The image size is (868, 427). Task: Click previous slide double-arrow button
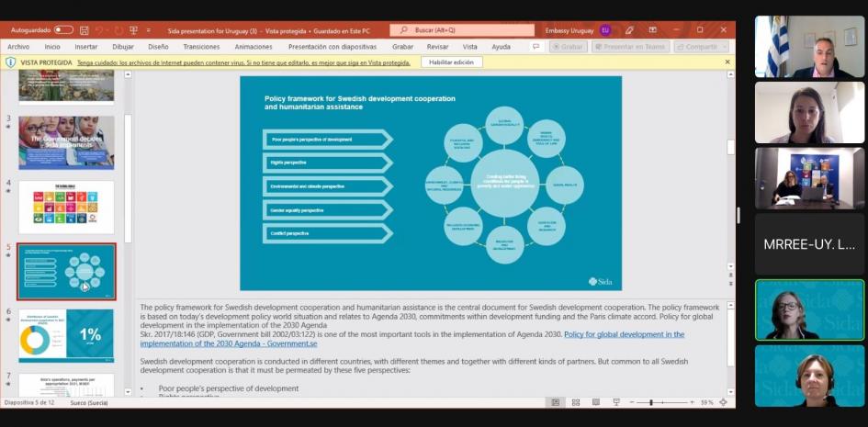pos(731,275)
